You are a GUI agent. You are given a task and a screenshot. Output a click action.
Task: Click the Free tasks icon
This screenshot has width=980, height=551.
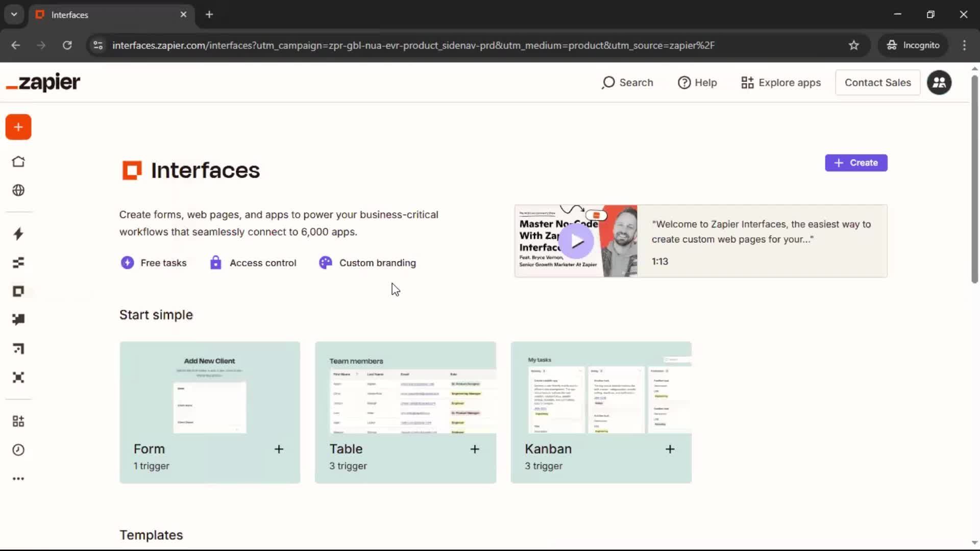tap(127, 263)
